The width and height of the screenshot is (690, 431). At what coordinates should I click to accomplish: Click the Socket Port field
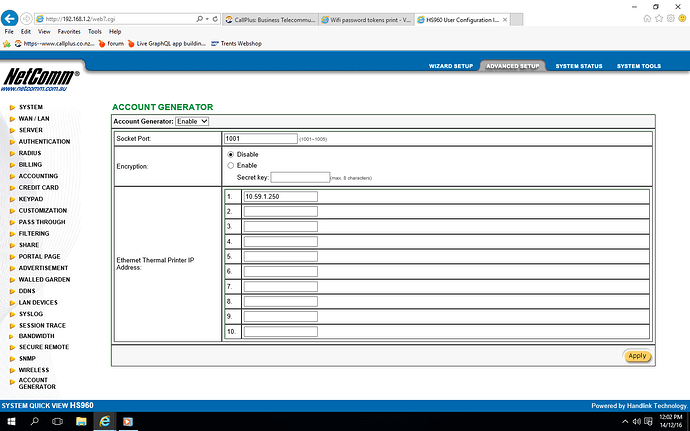(x=261, y=139)
